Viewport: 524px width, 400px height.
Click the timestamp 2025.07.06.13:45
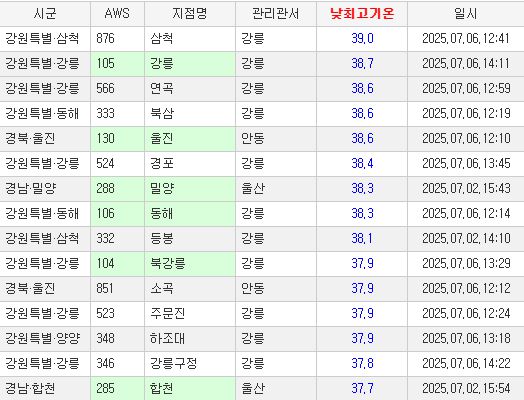[466, 163]
